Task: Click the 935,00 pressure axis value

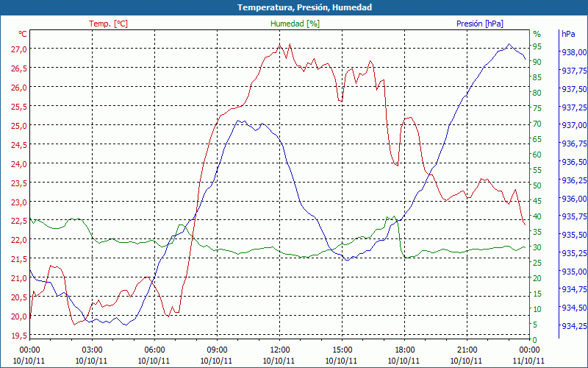Action: pos(574,272)
